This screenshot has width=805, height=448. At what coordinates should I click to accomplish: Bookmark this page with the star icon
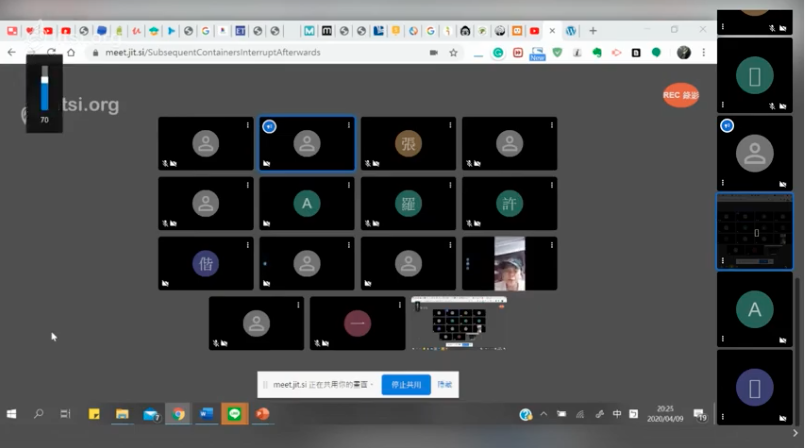pos(453,52)
